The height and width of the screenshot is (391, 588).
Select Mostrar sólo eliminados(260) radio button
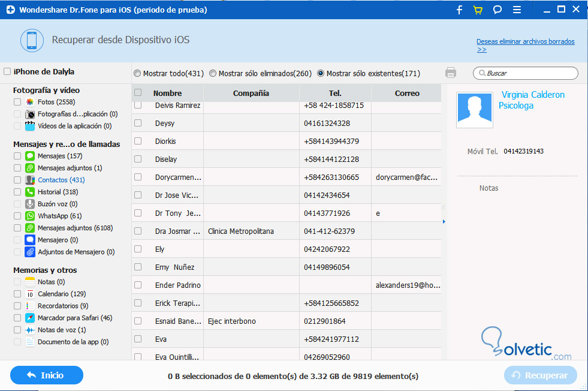(213, 74)
